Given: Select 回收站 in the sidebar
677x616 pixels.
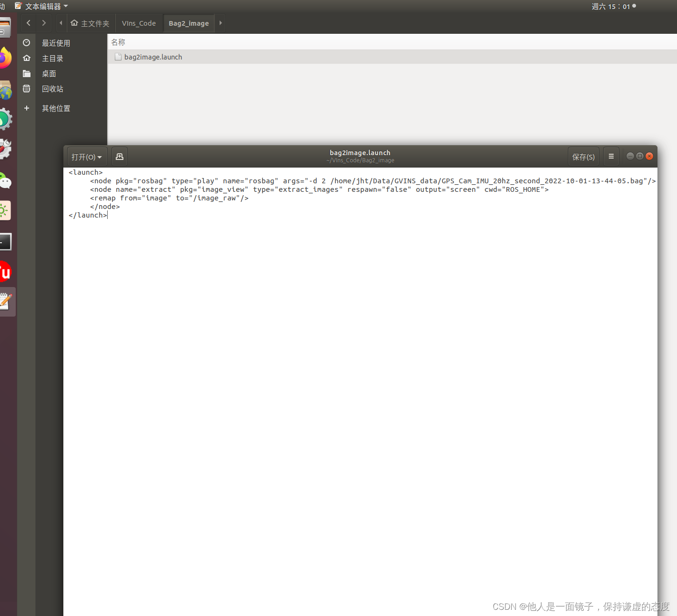Looking at the screenshot, I should point(52,89).
